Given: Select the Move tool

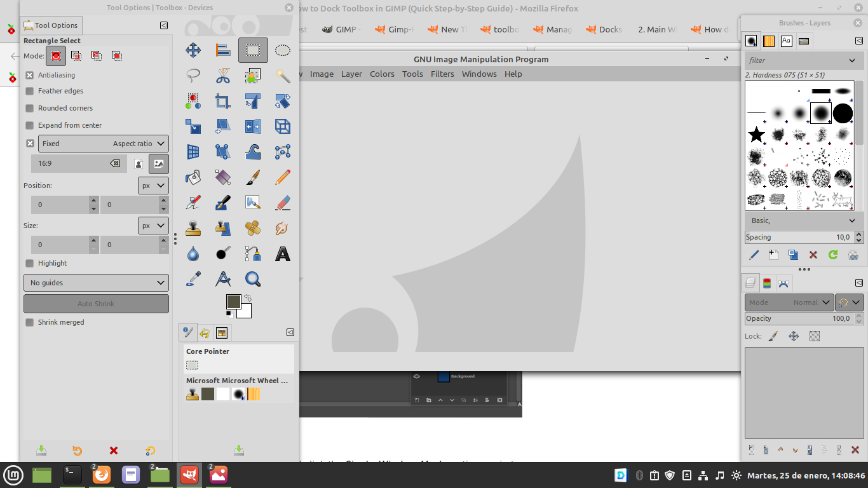Looking at the screenshot, I should tap(193, 50).
